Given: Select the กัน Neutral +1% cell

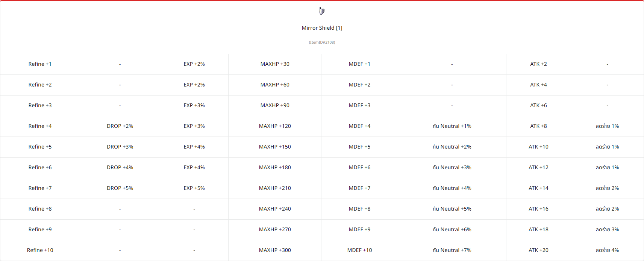Looking at the screenshot, I should 452,126.
